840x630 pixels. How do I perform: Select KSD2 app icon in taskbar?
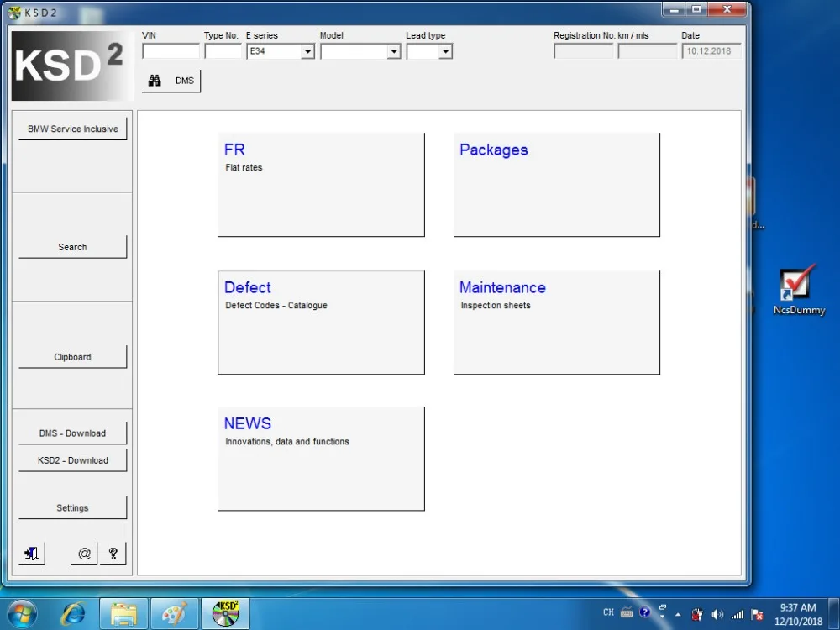225,614
